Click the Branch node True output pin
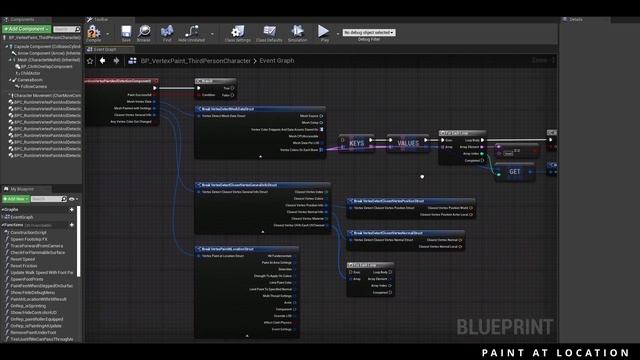 tap(232, 88)
